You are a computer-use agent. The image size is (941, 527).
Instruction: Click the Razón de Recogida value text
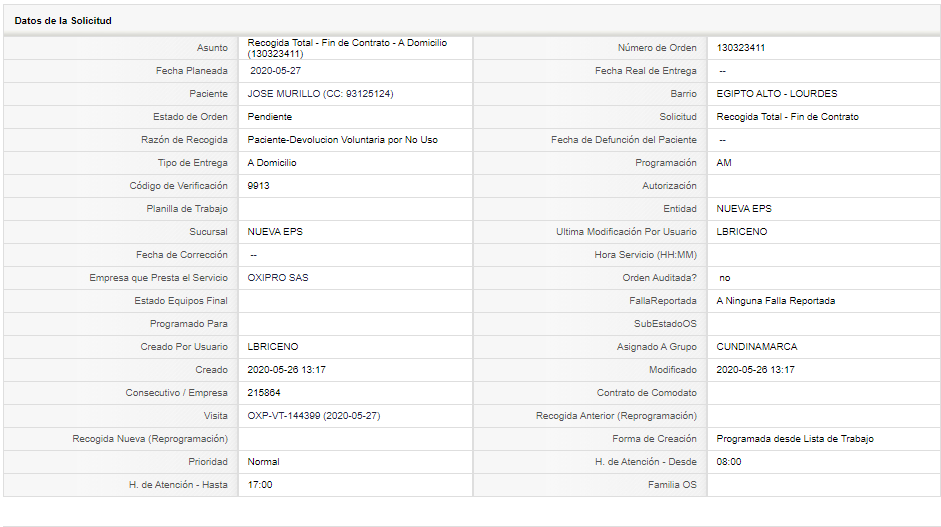[343, 139]
